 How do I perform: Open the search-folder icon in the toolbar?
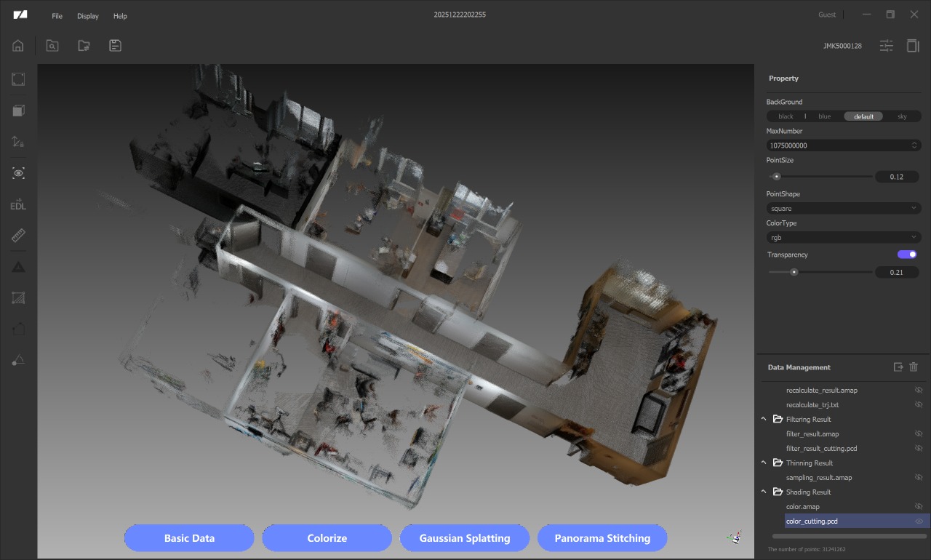click(x=52, y=46)
